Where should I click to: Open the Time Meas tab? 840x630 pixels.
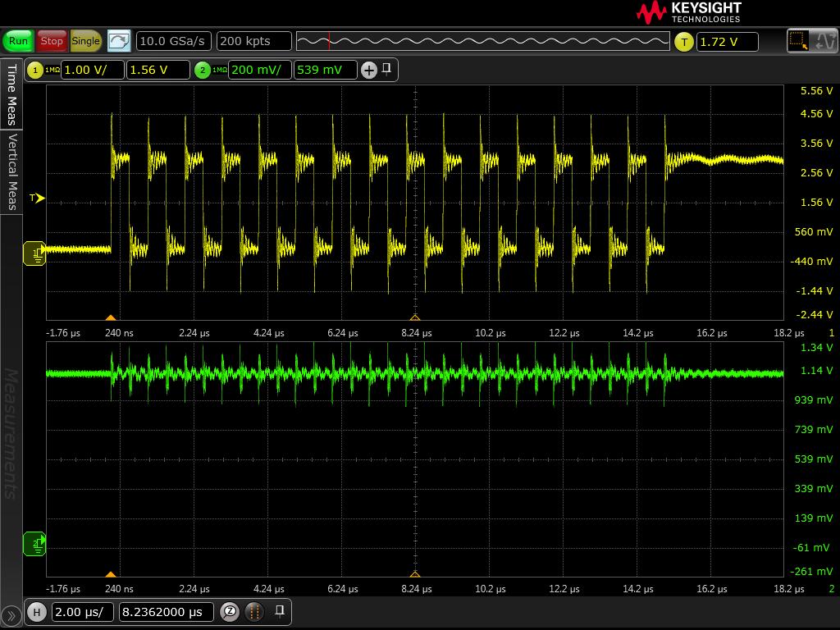11,94
